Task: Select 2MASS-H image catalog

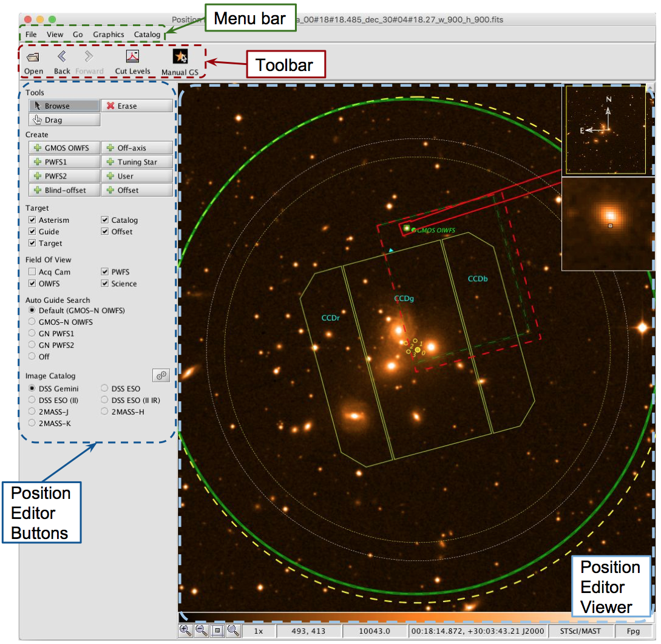Action: [104, 412]
